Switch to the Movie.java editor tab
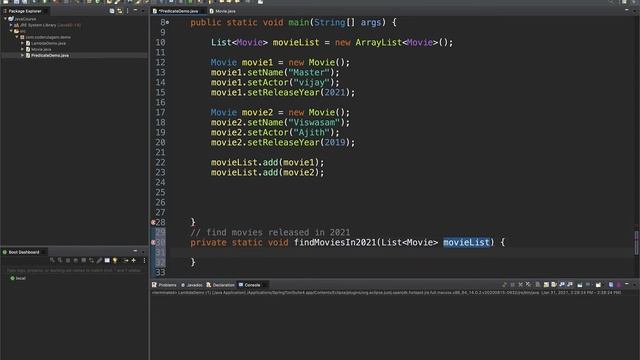Viewport: 640px width, 360px height. coord(222,11)
